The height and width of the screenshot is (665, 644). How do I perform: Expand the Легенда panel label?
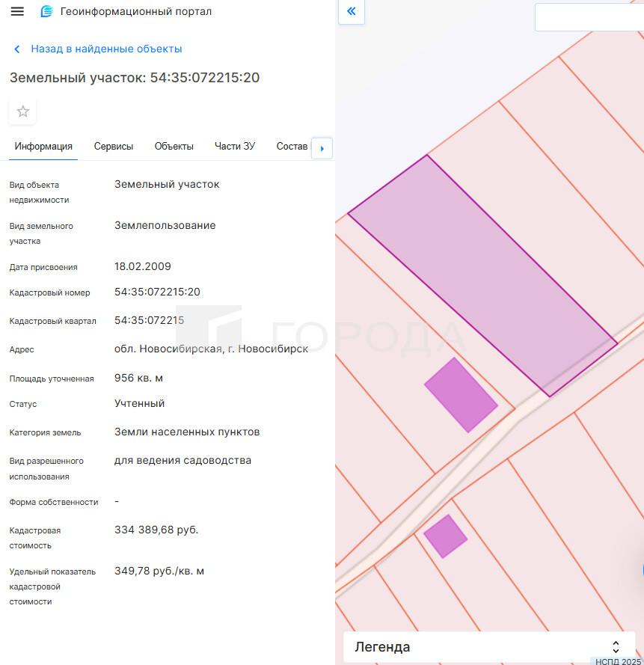(x=382, y=647)
